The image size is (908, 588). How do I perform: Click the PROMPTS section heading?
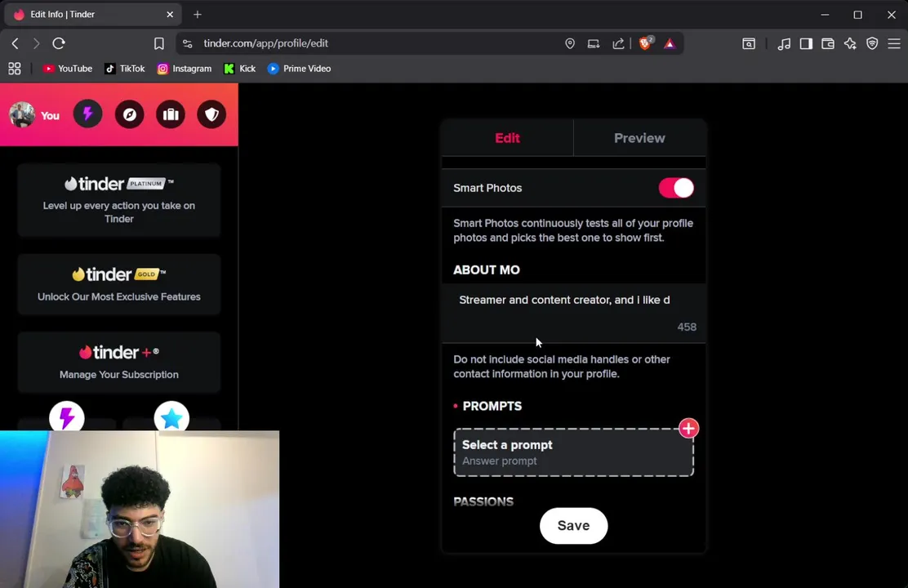click(492, 406)
